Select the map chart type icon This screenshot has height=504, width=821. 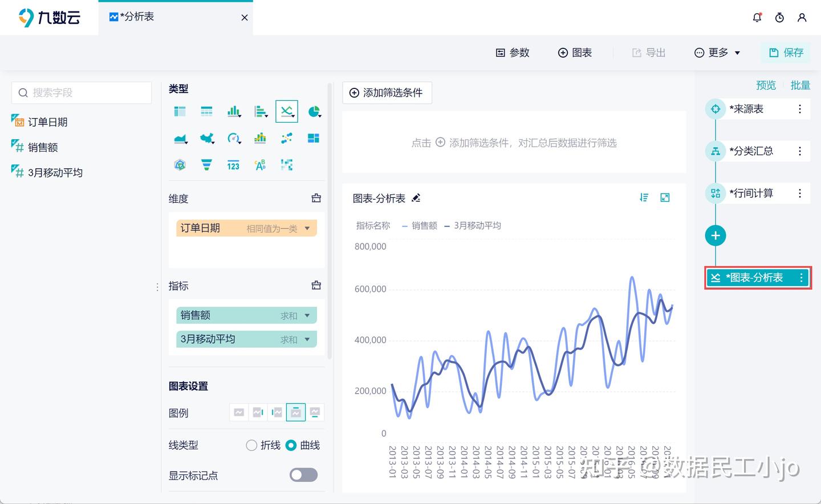[x=206, y=137]
